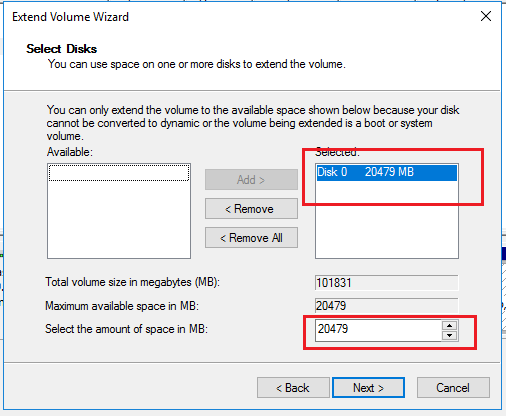Go to previous step with < Back
The height and width of the screenshot is (416, 506).
[293, 388]
